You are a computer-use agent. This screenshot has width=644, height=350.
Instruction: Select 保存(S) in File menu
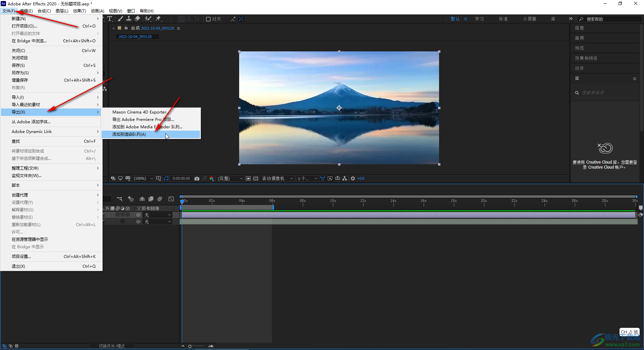(x=51, y=65)
